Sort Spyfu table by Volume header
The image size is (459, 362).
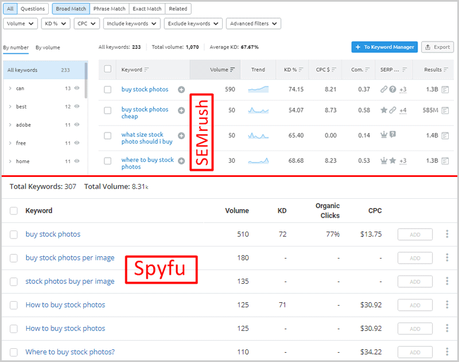[237, 211]
